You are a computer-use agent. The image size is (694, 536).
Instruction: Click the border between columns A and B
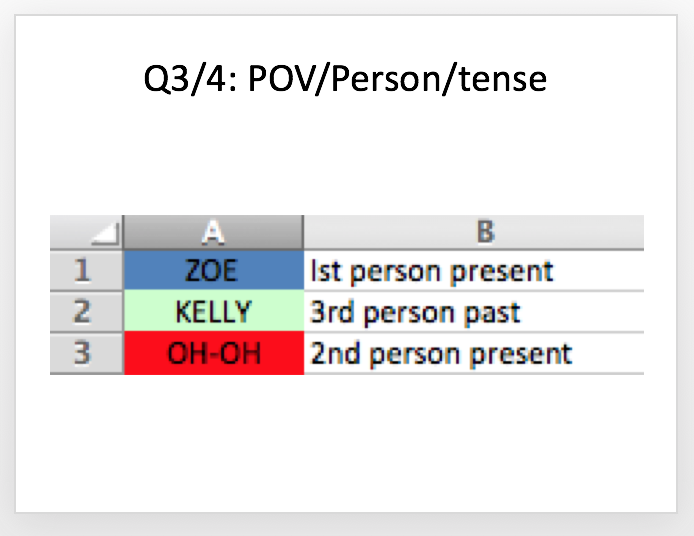[x=304, y=232]
